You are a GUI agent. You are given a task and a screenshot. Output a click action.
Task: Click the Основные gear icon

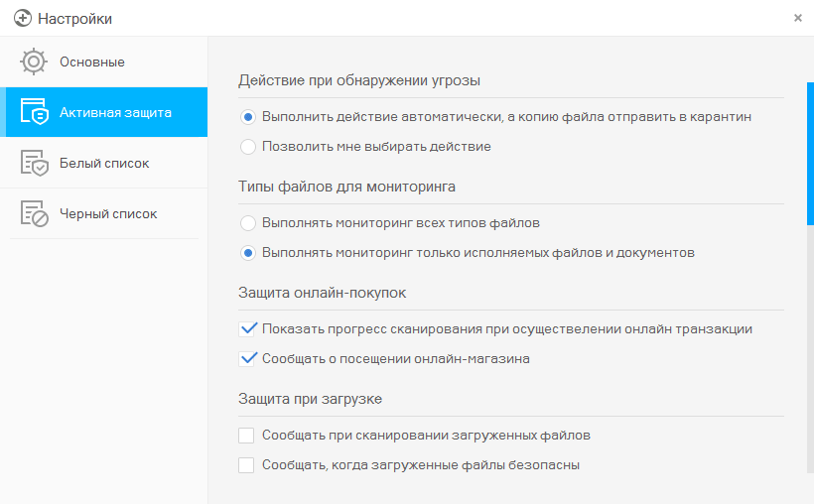[x=34, y=62]
